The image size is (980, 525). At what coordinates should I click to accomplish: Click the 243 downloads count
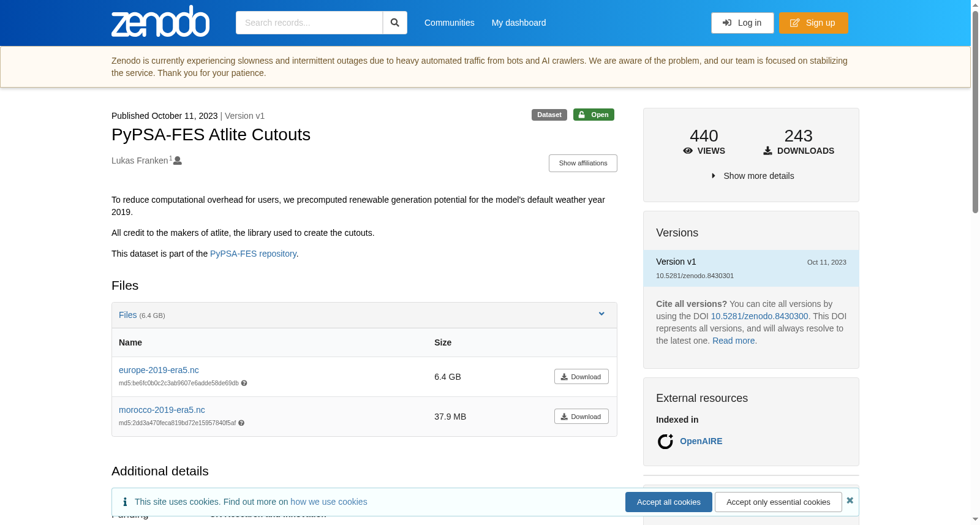(x=799, y=136)
